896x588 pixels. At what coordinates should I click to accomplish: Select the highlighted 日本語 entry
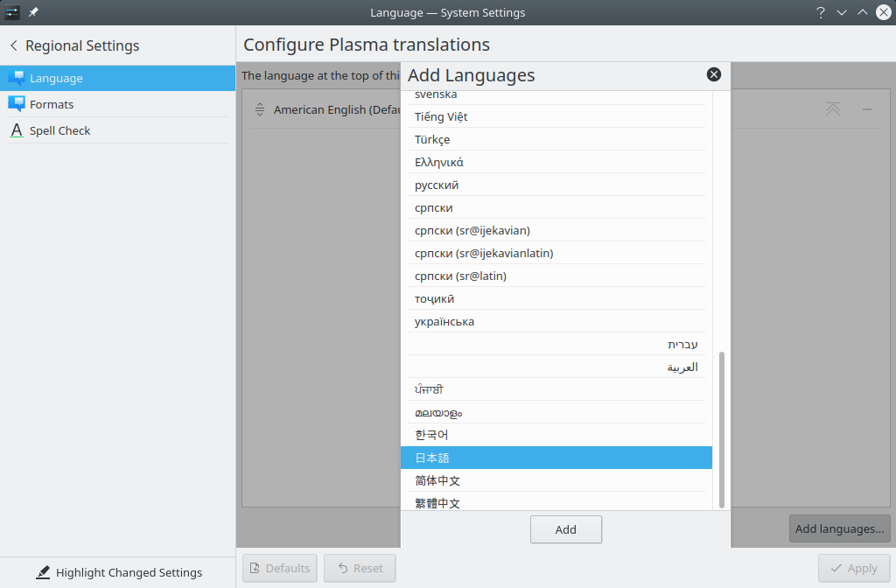pyautogui.click(x=556, y=458)
